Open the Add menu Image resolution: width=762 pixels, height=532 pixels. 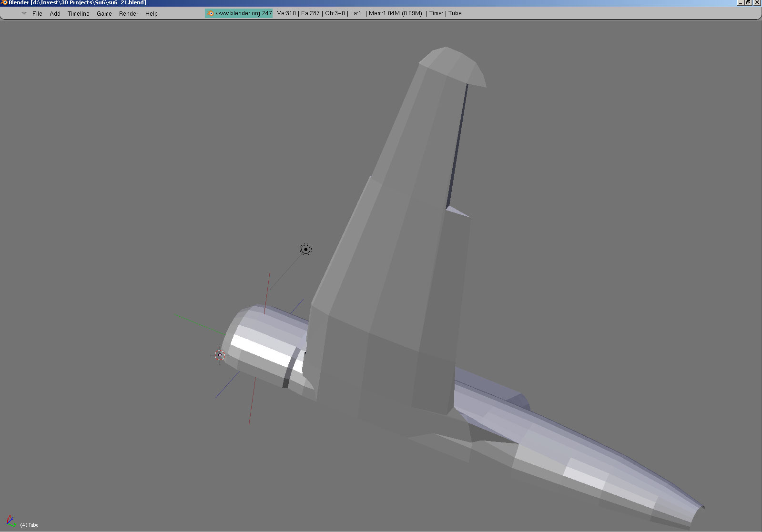pyautogui.click(x=55, y=13)
